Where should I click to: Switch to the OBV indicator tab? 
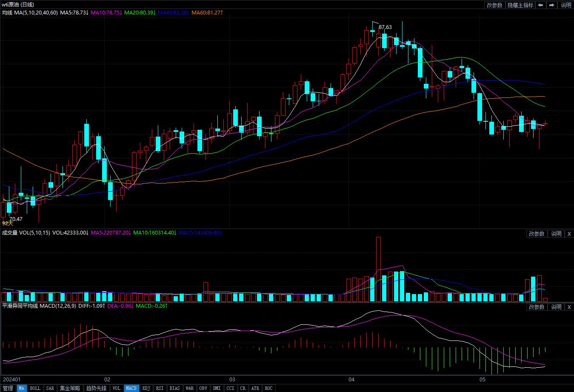(203, 388)
